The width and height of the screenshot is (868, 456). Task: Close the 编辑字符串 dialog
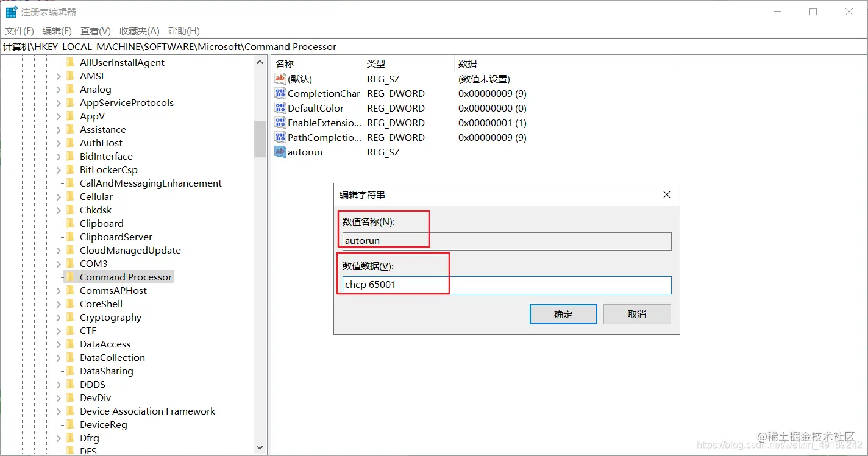pos(666,194)
